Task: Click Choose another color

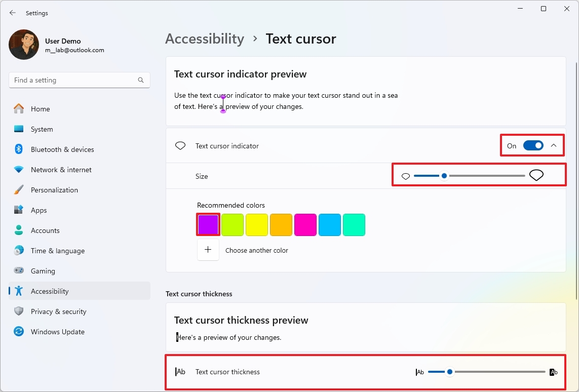Action: pyautogui.click(x=257, y=250)
